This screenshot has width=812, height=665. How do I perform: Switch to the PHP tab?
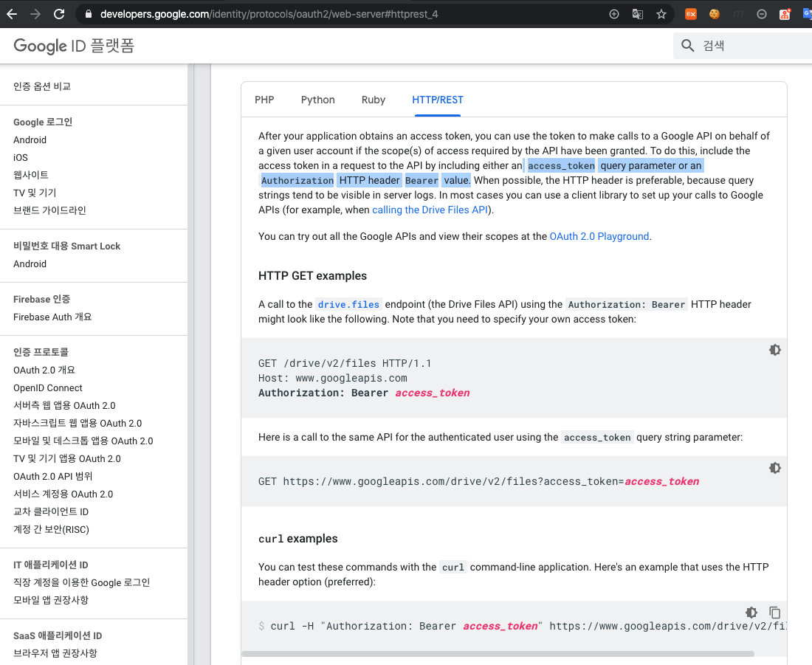pos(264,100)
